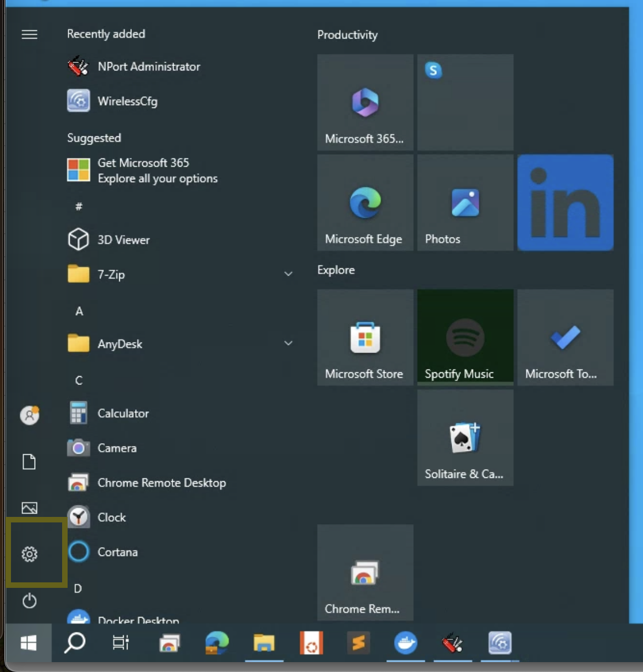Click the D letter header in the app list
Image resolution: width=643 pixels, height=672 pixels.
pyautogui.click(x=78, y=588)
